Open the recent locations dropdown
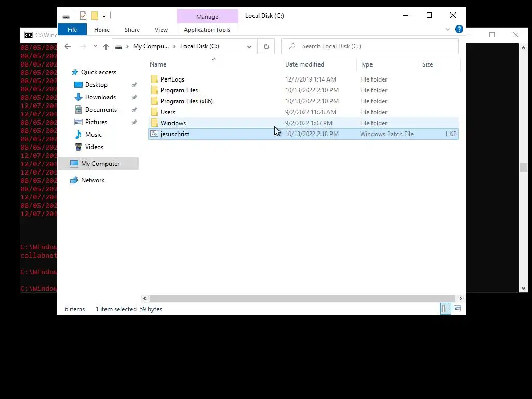The width and height of the screenshot is (532, 399). (96, 46)
